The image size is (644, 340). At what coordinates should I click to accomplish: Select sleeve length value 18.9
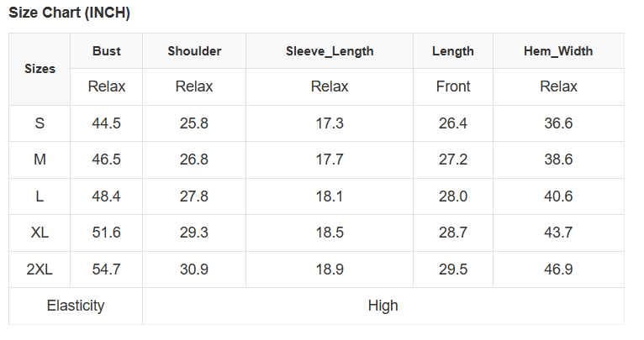330,269
